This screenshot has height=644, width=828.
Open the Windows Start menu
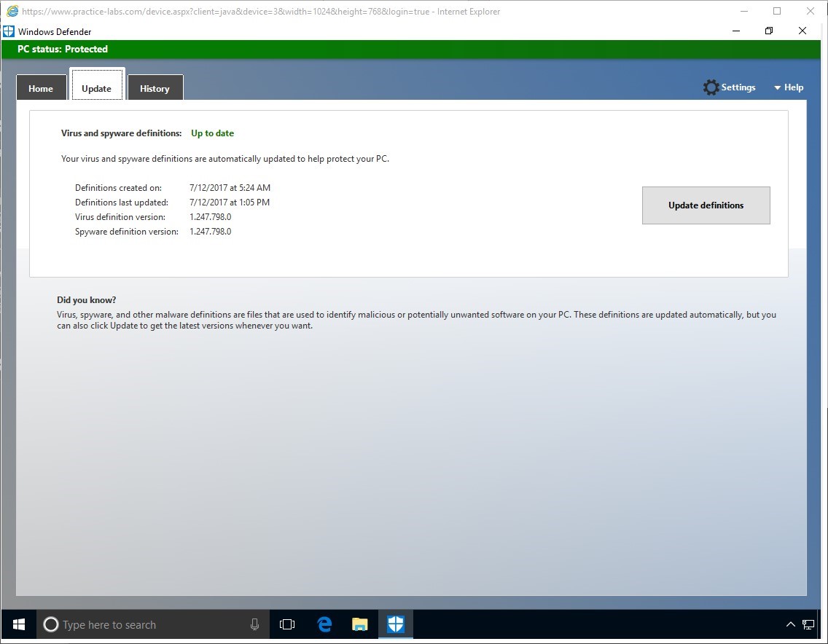(19, 624)
